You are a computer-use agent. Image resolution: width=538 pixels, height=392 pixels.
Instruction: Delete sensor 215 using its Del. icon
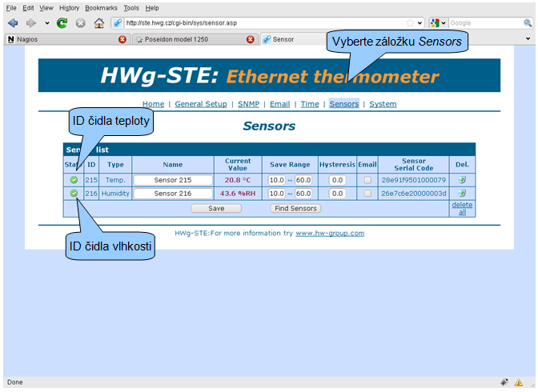coord(462,180)
